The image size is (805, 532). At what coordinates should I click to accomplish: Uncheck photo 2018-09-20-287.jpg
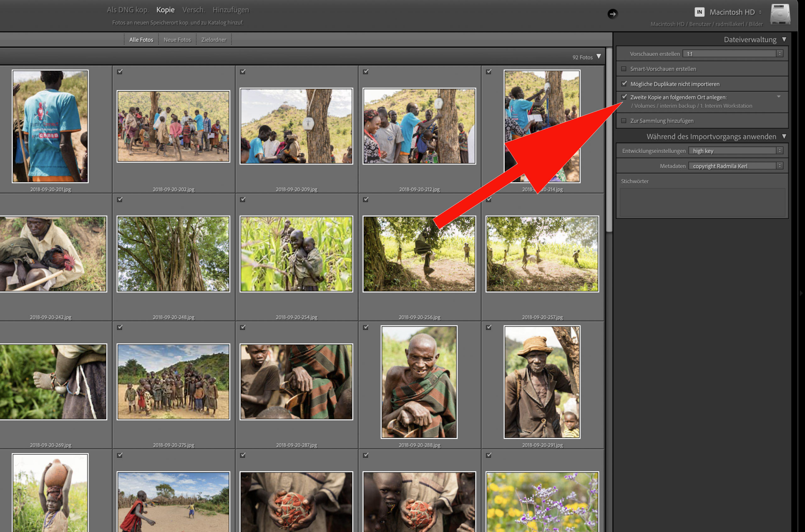(242, 327)
